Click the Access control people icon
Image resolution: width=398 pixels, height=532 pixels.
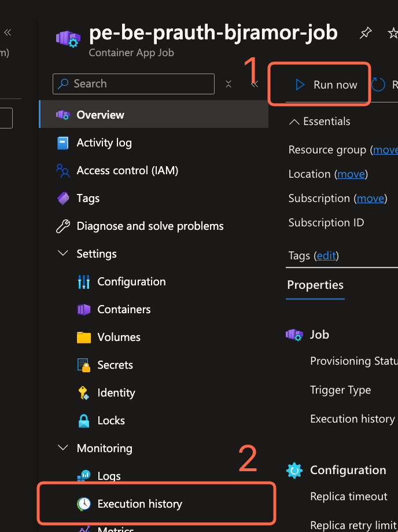[62, 171]
